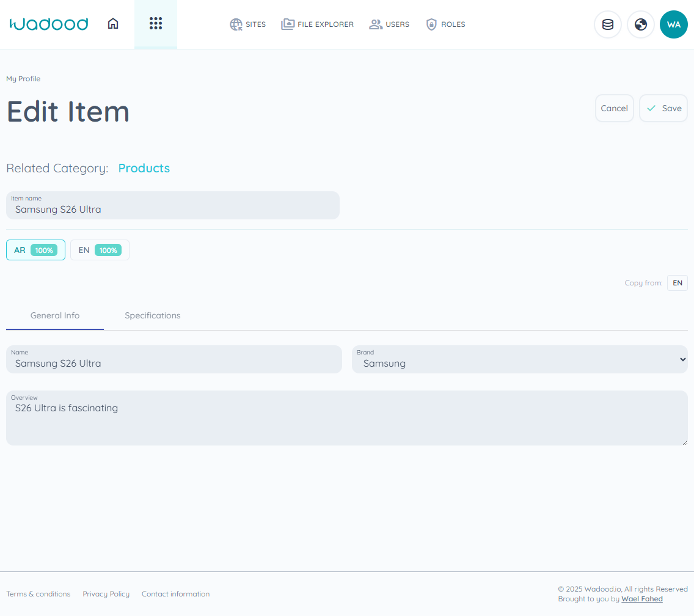The image size is (694, 616).
Task: Click the EN 100% completion badge
Action: 108,251
